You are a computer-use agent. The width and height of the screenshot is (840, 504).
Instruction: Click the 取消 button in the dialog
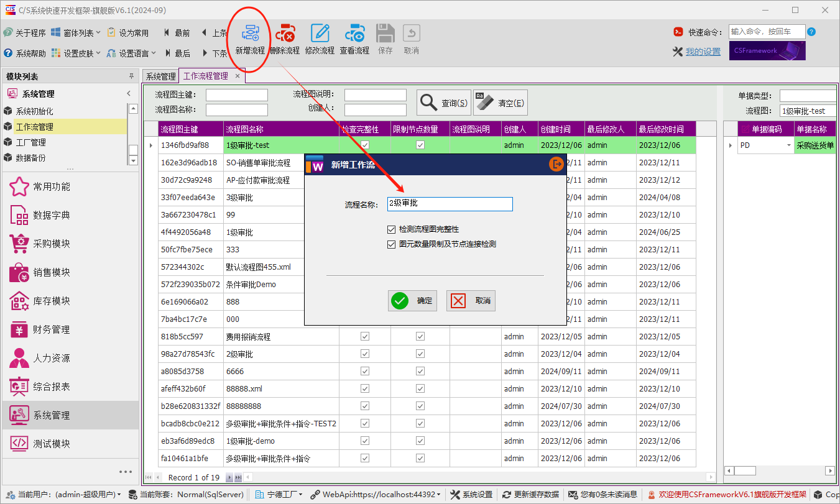471,301
